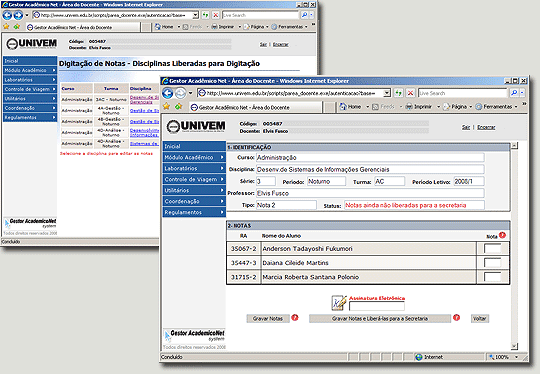Open Regulamentos menu in front window sidebar

194,212
